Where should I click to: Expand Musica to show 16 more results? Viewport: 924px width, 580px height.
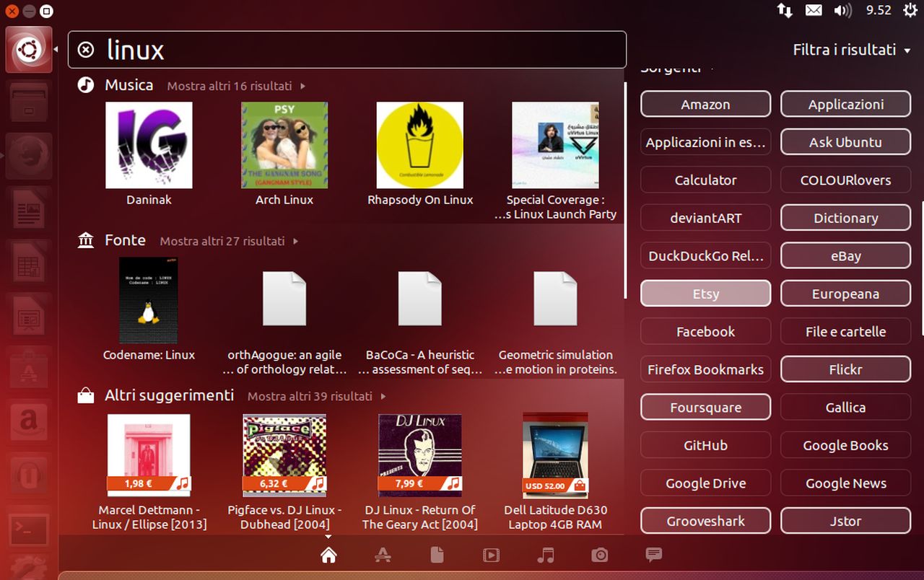click(x=236, y=86)
